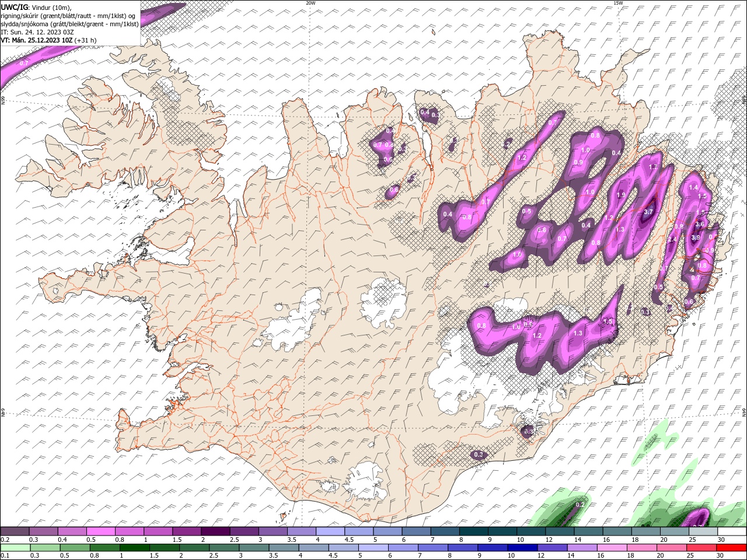
Task: Click the 3.6 value on the east coast
Action: [x=701, y=224]
